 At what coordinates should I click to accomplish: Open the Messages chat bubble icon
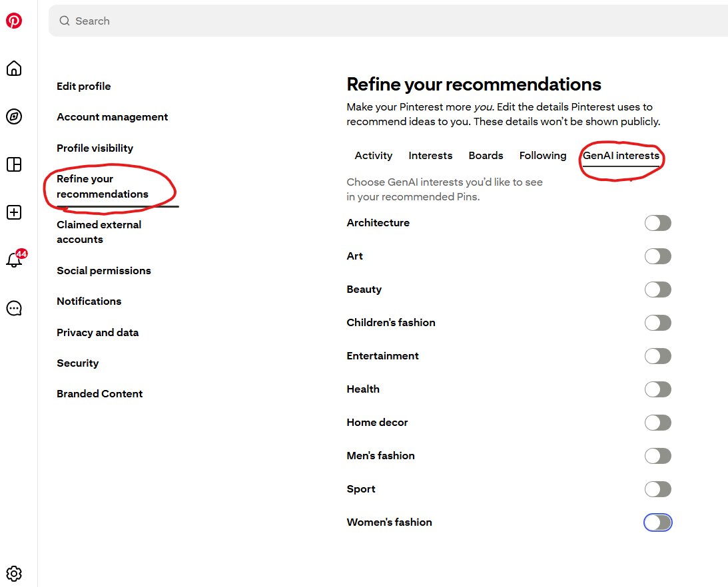point(14,308)
